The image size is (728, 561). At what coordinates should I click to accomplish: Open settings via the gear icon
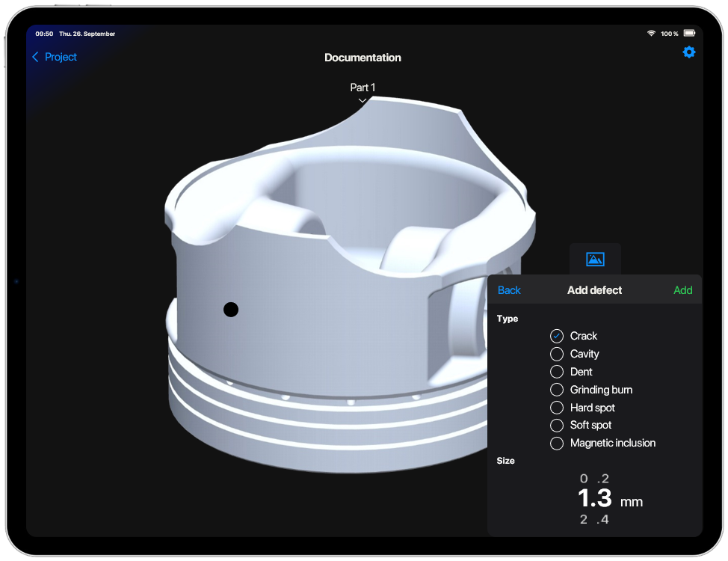click(x=689, y=52)
